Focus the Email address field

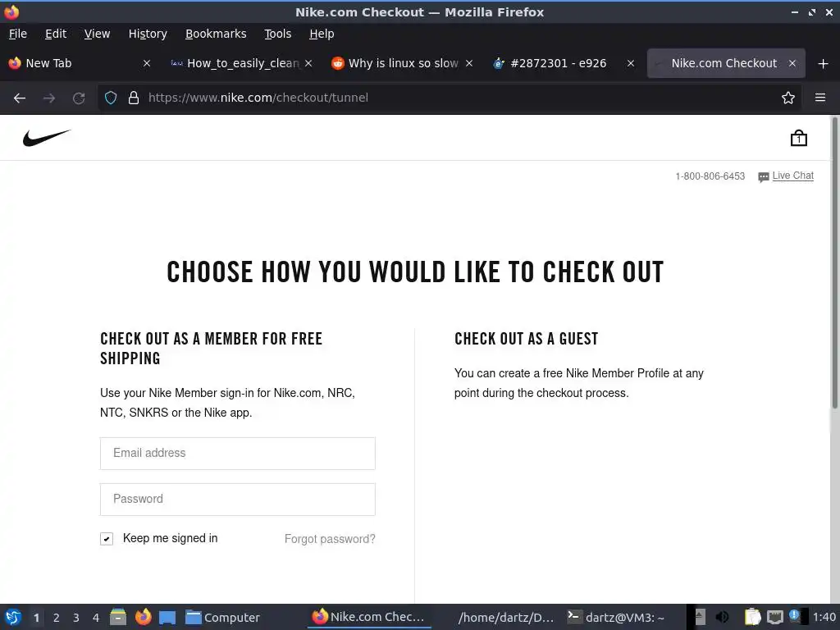tap(238, 454)
